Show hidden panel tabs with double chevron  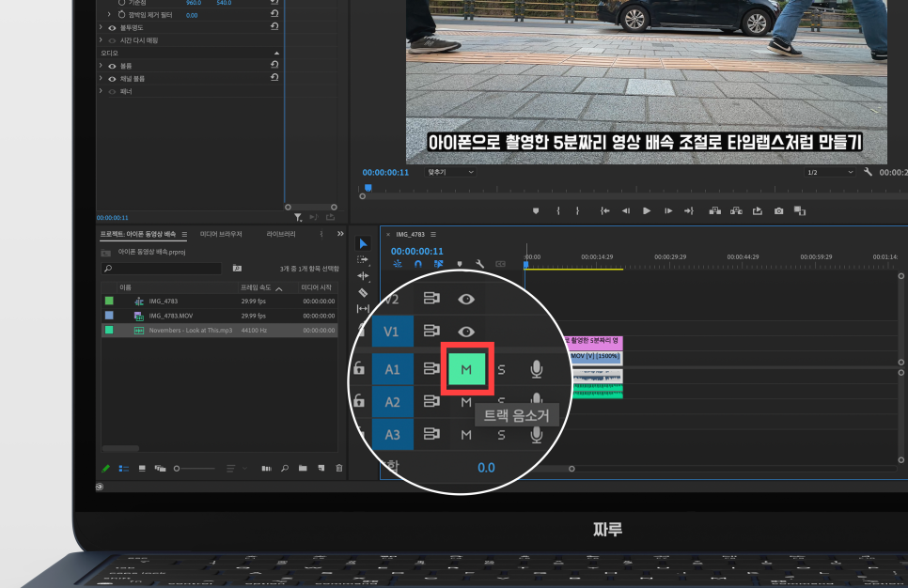(x=340, y=234)
